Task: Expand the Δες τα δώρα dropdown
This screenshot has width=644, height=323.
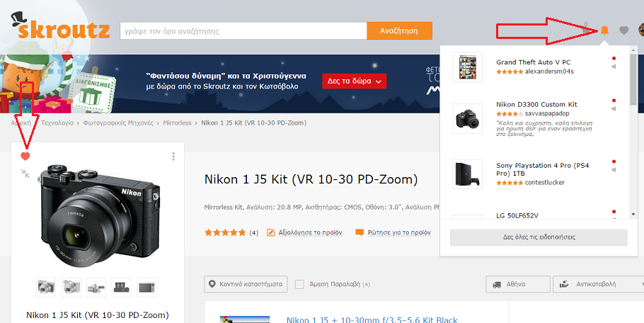Action: (354, 81)
